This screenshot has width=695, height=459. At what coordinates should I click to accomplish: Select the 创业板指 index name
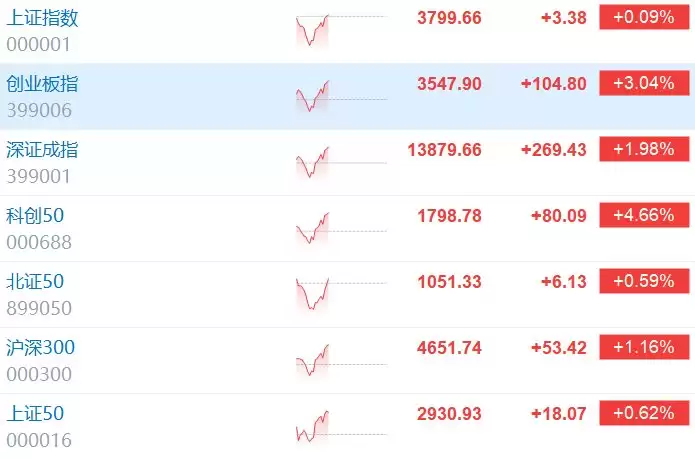pyautogui.click(x=43, y=84)
